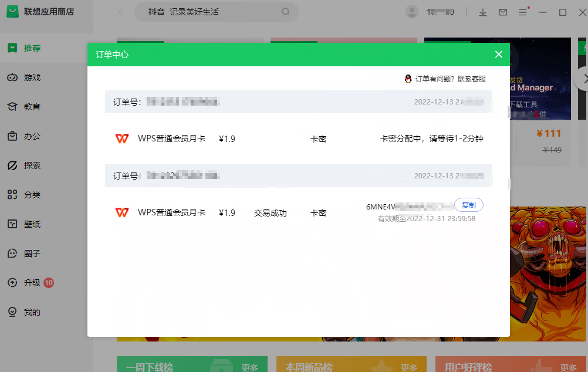Contact support via 联系客服 link
Screen dimensions: 588x372
[x=472, y=79]
